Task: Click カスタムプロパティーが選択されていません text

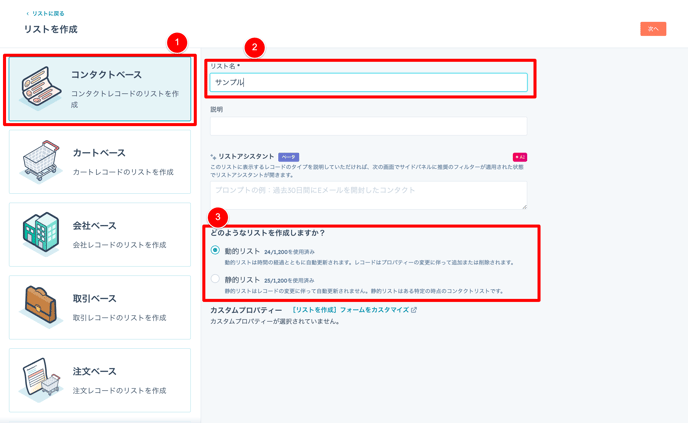Action: [275, 322]
